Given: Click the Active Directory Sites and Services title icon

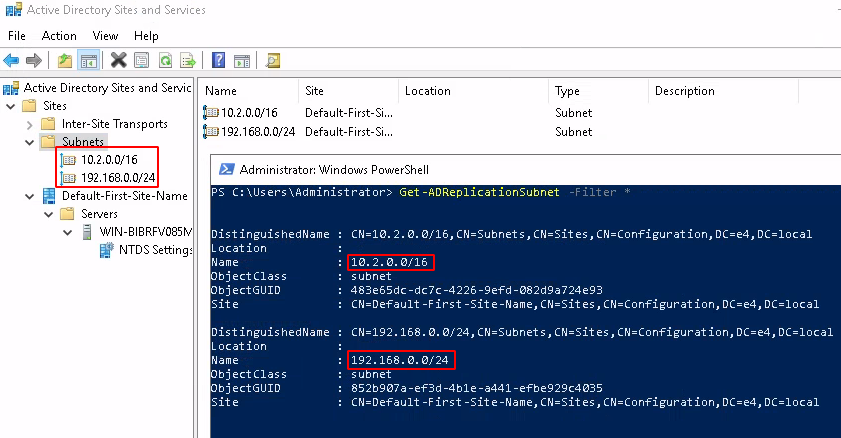Looking at the screenshot, I should pos(13,9).
